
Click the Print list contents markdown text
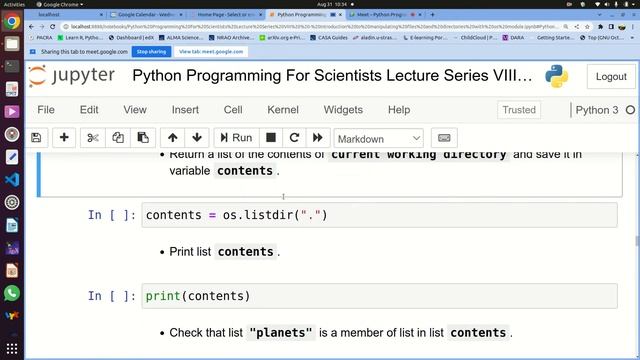(x=224, y=252)
